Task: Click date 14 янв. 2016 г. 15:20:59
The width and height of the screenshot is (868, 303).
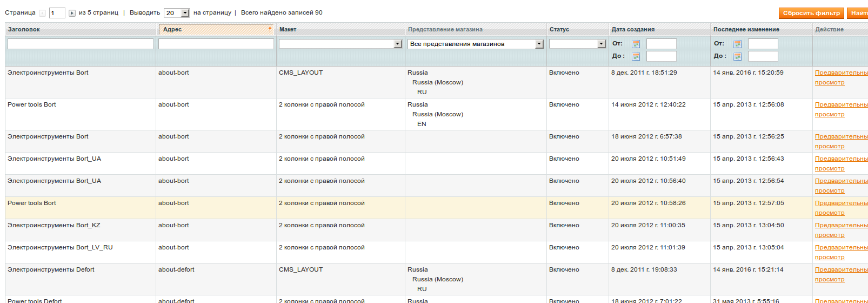Action: click(748, 73)
